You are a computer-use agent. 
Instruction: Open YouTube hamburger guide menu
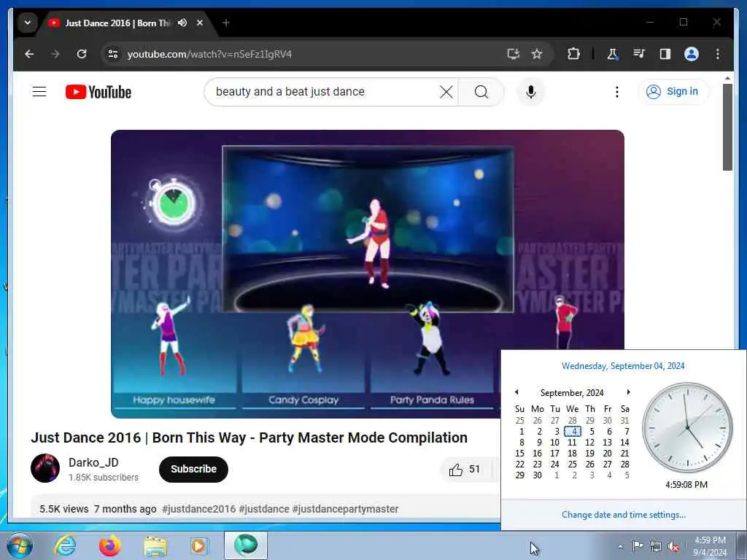click(39, 91)
